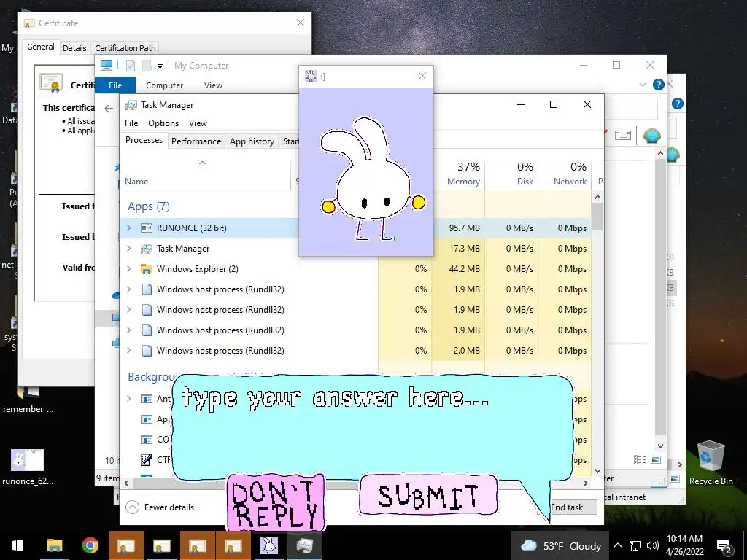Select Task Manager process icon in list
This screenshot has height=560, width=747.
(x=147, y=249)
